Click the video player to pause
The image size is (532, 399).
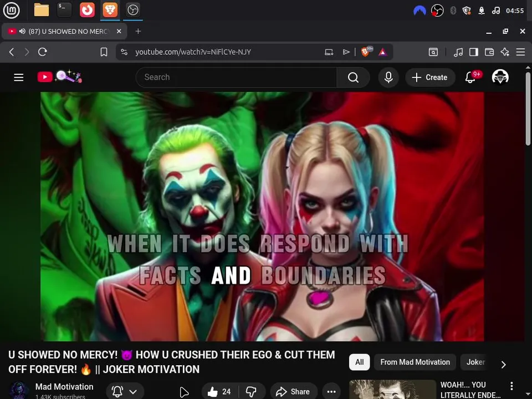pos(262,217)
